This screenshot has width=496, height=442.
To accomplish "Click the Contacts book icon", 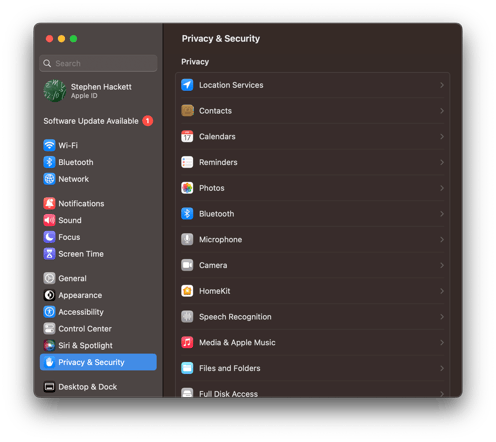I will tap(187, 111).
